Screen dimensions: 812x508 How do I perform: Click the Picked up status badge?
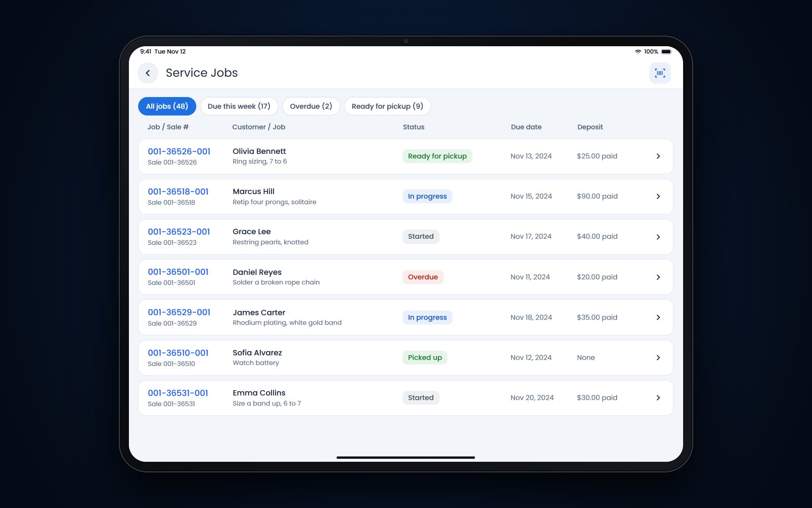click(425, 358)
